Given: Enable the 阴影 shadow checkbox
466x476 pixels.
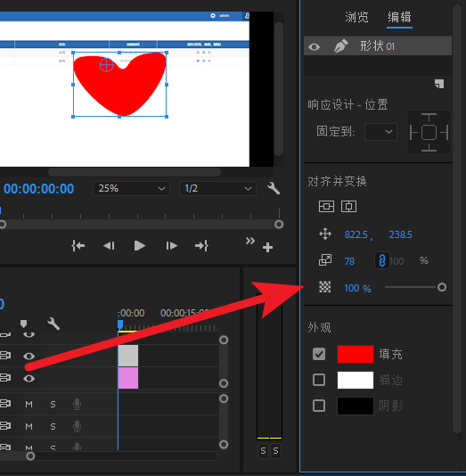Looking at the screenshot, I should [x=319, y=406].
